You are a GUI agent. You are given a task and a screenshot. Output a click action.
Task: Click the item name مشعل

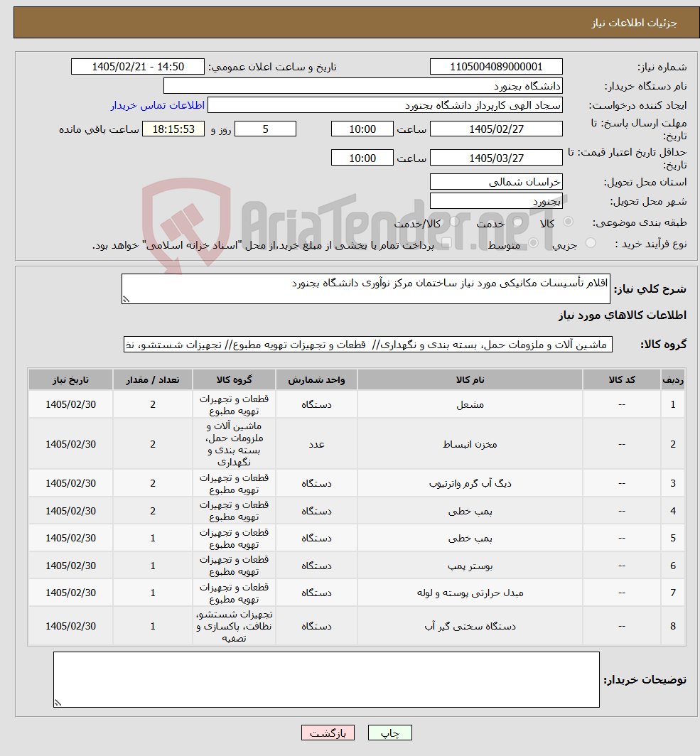pos(470,404)
